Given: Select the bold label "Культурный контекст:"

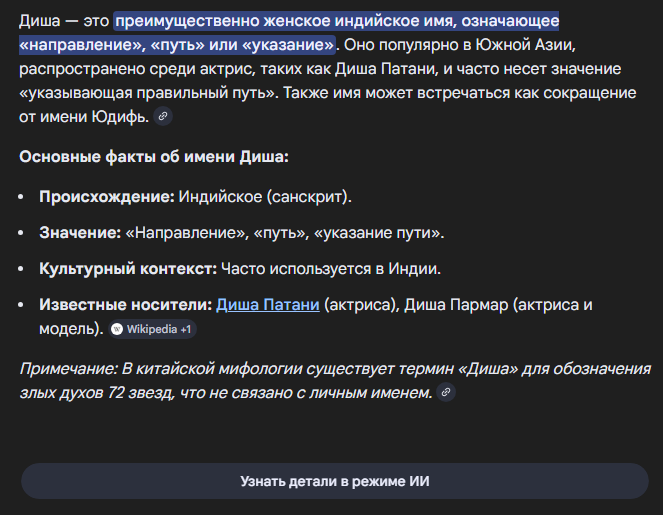Looking at the screenshot, I should pos(128,269).
